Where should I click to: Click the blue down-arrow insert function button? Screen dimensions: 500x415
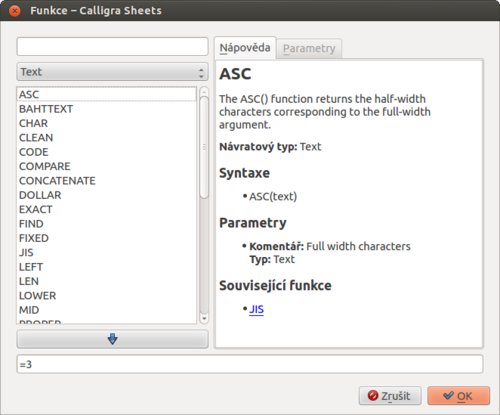pos(113,339)
